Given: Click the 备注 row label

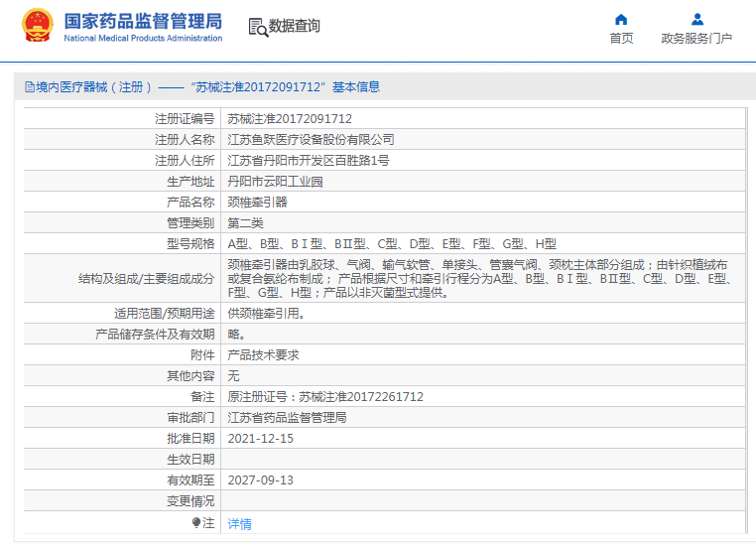Looking at the screenshot, I should pyautogui.click(x=202, y=396).
